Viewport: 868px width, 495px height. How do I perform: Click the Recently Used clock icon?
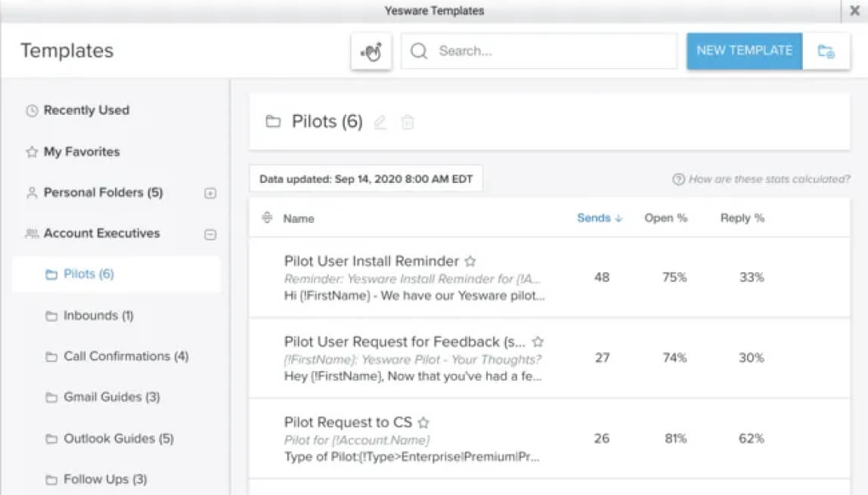coord(32,110)
